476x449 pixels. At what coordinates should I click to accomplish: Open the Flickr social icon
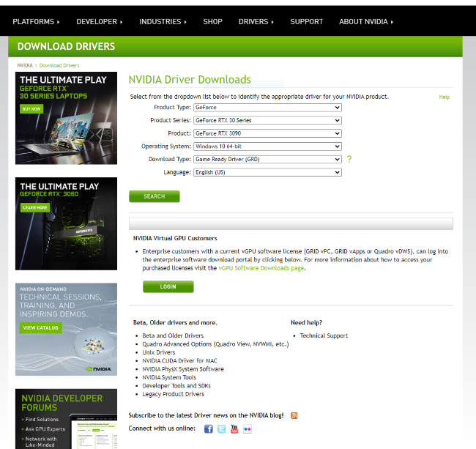point(248,429)
